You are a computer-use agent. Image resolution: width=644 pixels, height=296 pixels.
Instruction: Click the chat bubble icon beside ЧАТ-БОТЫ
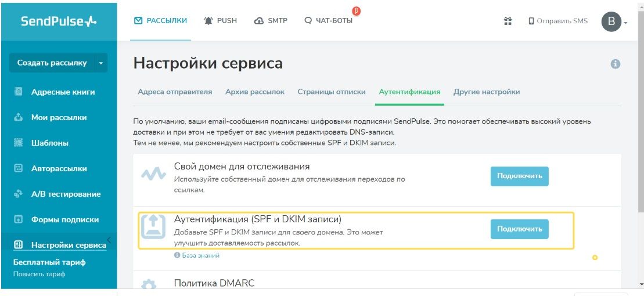pyautogui.click(x=308, y=20)
